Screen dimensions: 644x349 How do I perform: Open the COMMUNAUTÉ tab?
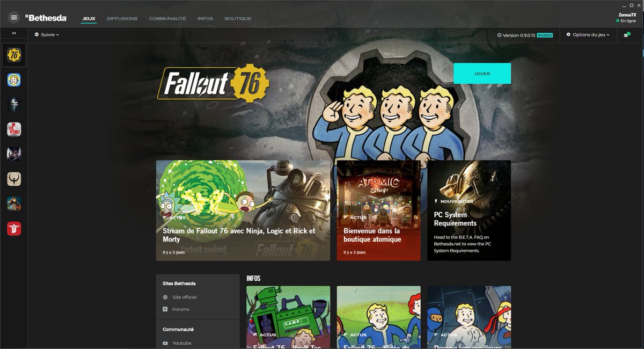(167, 19)
